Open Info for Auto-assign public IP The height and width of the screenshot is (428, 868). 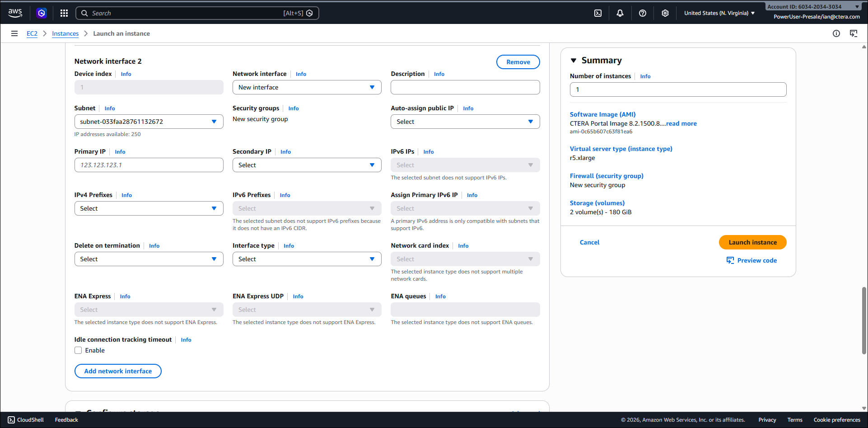tap(468, 108)
